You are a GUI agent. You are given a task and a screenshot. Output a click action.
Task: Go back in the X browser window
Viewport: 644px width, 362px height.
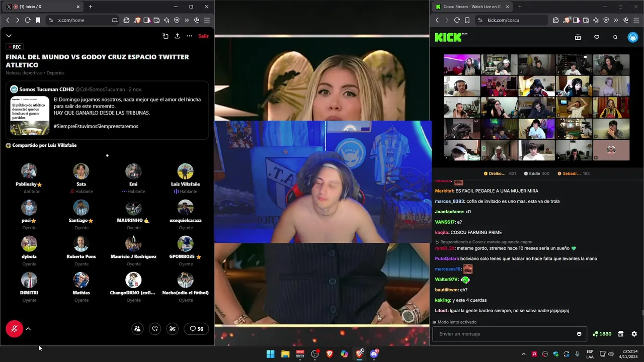point(8,20)
